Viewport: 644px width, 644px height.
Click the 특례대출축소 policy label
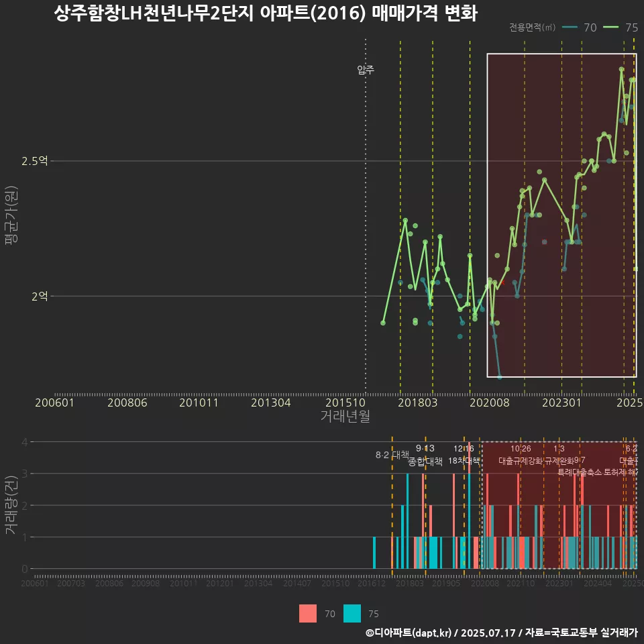click(x=580, y=472)
